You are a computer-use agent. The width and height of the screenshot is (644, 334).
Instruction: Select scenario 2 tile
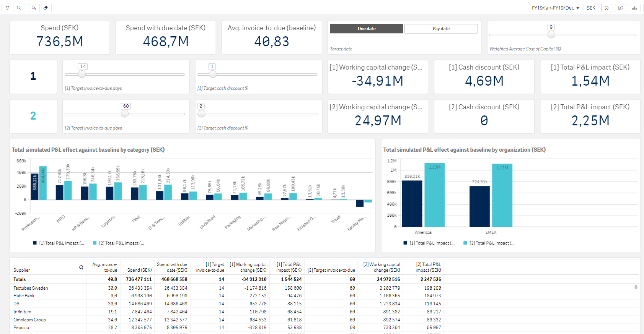point(33,116)
